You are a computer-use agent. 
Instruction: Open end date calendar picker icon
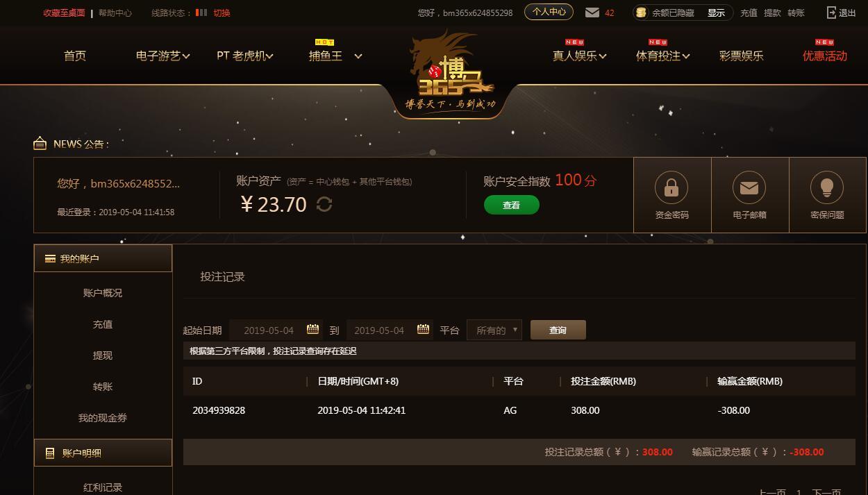coord(423,329)
